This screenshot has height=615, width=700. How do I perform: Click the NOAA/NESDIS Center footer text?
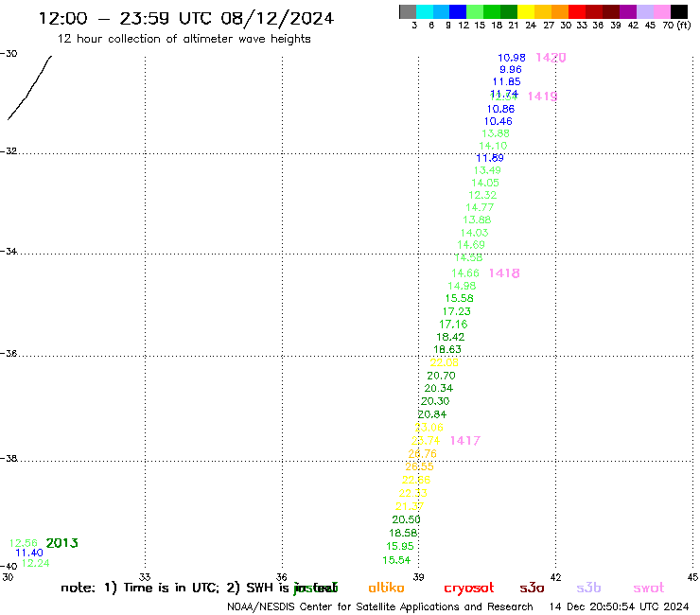(x=380, y=607)
